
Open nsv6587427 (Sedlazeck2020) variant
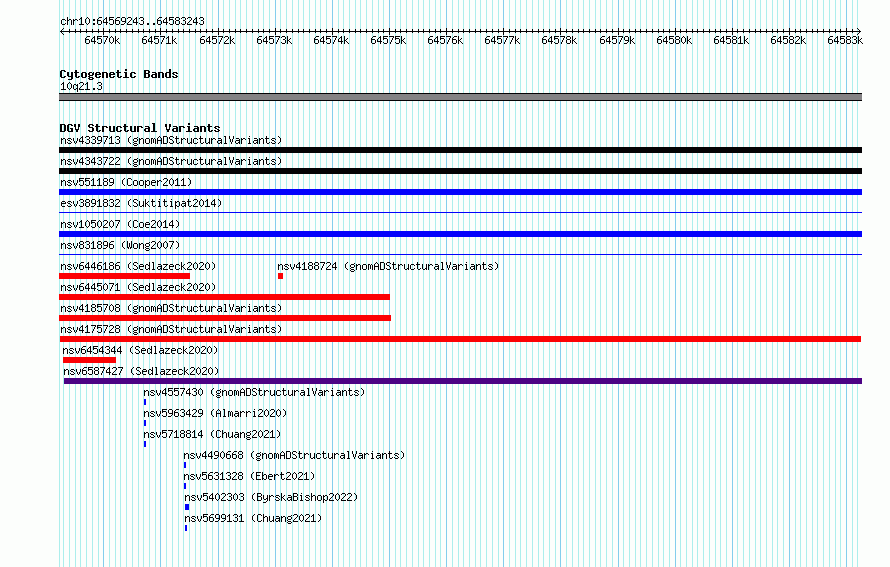point(141,371)
